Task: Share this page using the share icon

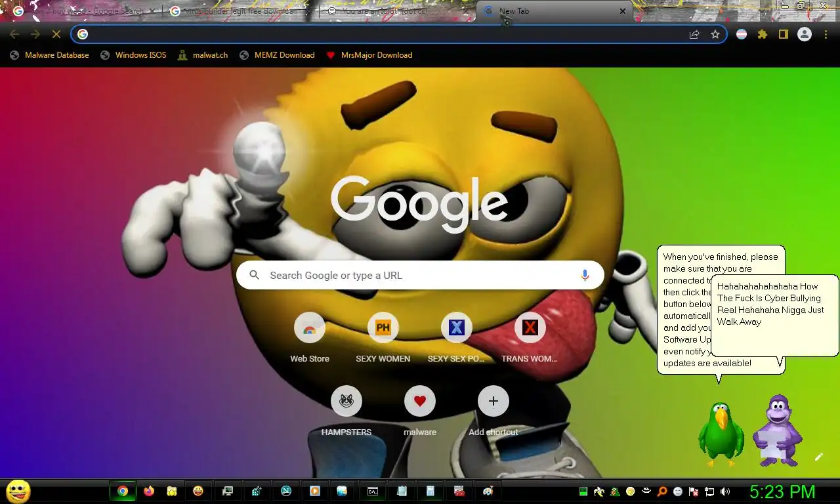Action: [694, 34]
